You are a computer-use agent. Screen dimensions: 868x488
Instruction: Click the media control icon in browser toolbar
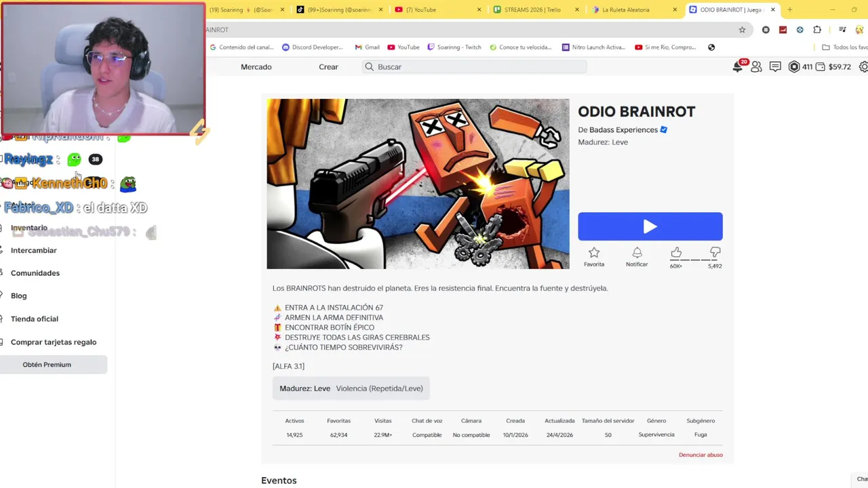[x=842, y=30]
